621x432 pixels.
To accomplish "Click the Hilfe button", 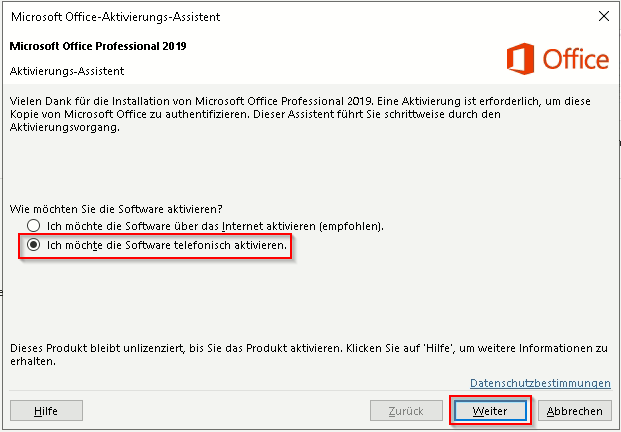I will tap(46, 410).
